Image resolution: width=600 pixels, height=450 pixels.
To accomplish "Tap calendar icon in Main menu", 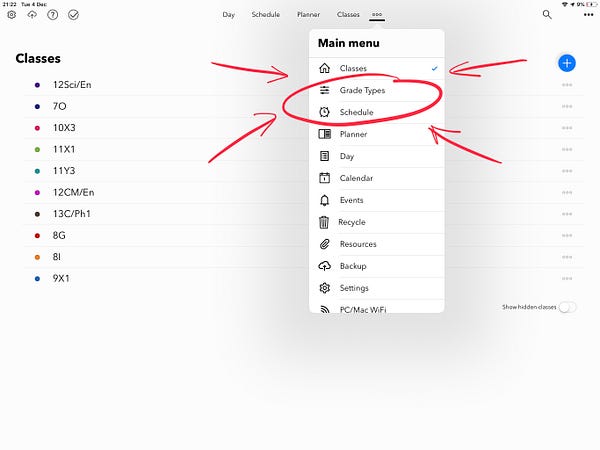I will pyautogui.click(x=324, y=178).
